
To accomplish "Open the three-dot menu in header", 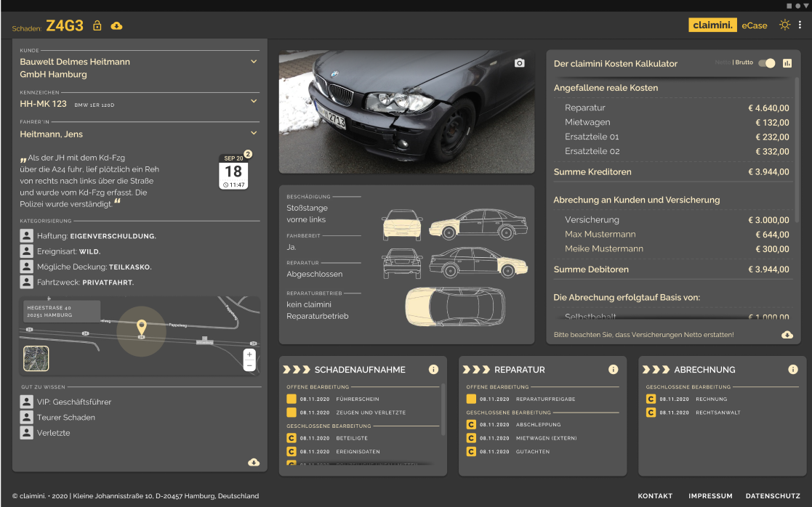I will point(800,25).
